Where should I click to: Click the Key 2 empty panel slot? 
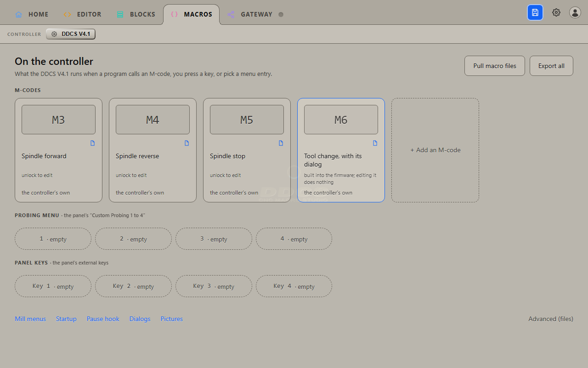tap(133, 286)
